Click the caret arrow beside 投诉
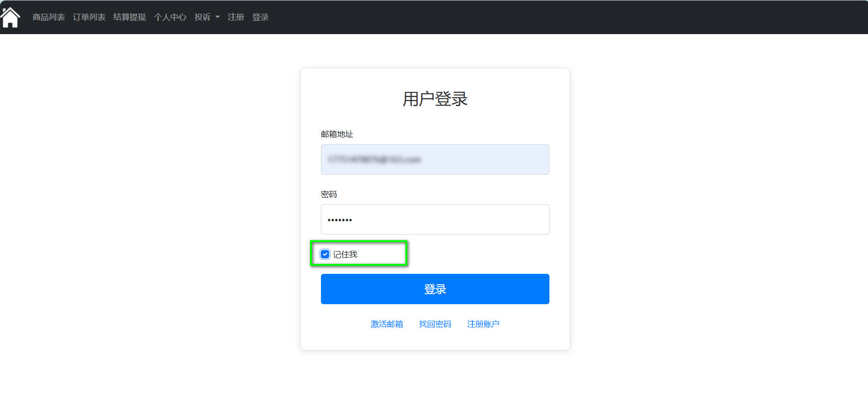Image resolution: width=868 pixels, height=407 pixels. pyautogui.click(x=218, y=18)
